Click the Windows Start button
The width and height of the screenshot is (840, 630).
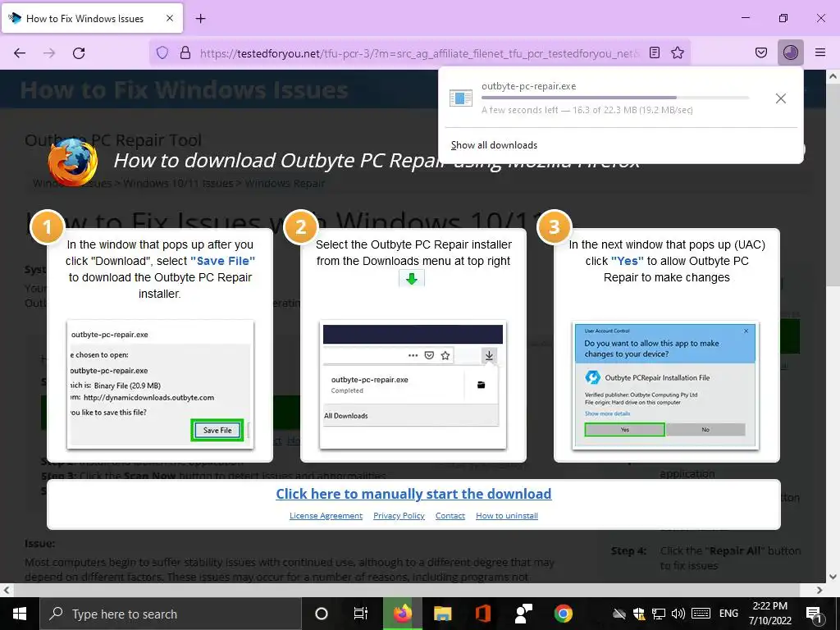coord(20,614)
